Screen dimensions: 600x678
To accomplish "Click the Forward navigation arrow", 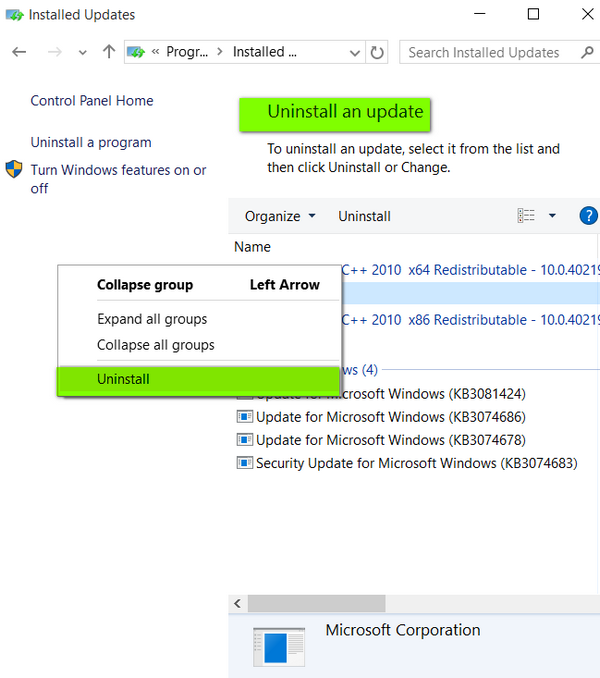I will (55, 52).
